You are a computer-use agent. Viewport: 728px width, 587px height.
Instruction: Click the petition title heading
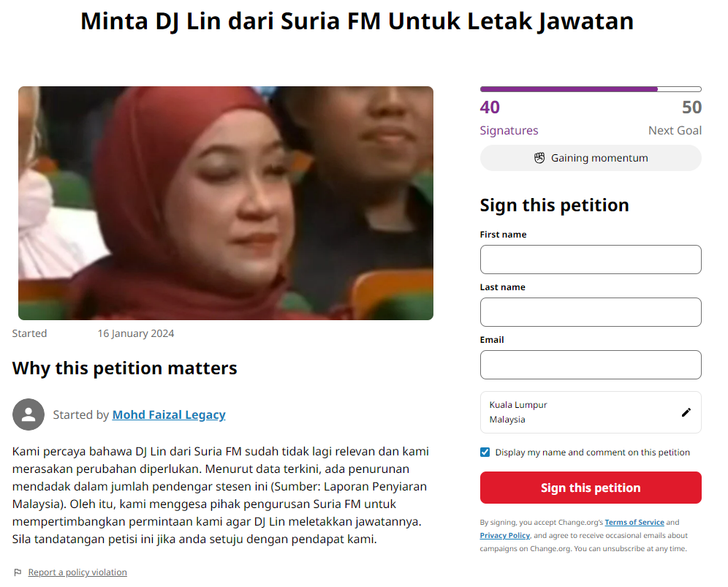pyautogui.click(x=357, y=21)
